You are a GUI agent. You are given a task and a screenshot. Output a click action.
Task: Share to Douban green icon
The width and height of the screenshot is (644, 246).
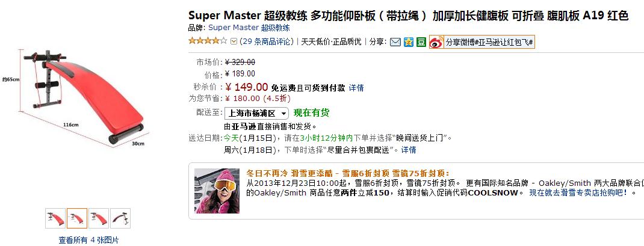tap(421, 42)
